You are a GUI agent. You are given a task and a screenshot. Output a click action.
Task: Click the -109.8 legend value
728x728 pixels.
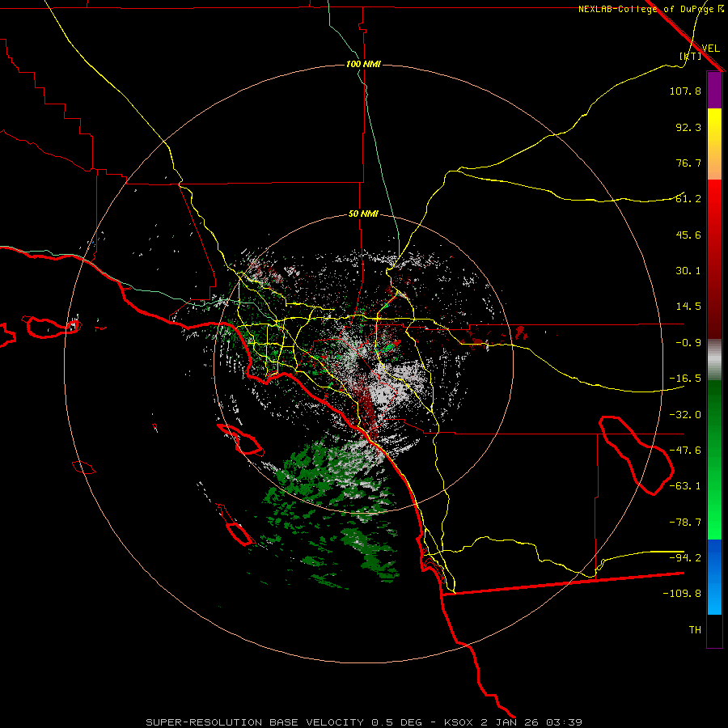(682, 594)
